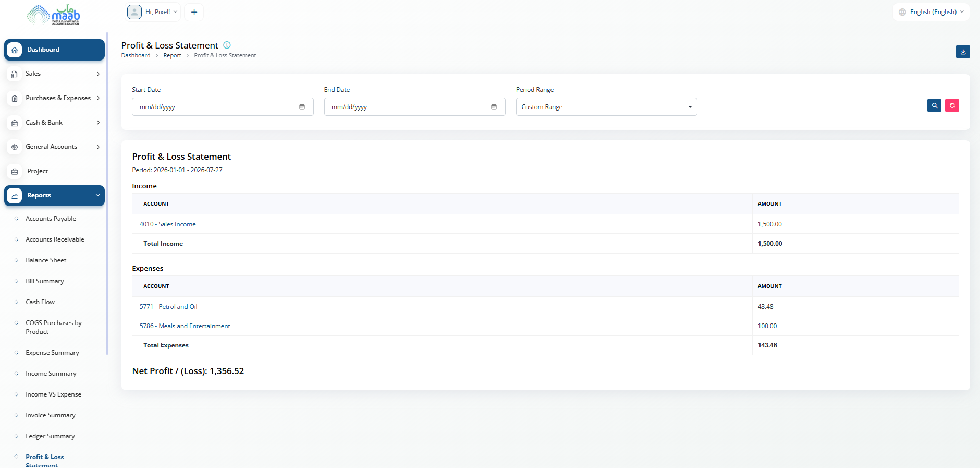Expand the Cash & Bank chevron
This screenshot has width=980, height=468.
click(98, 123)
